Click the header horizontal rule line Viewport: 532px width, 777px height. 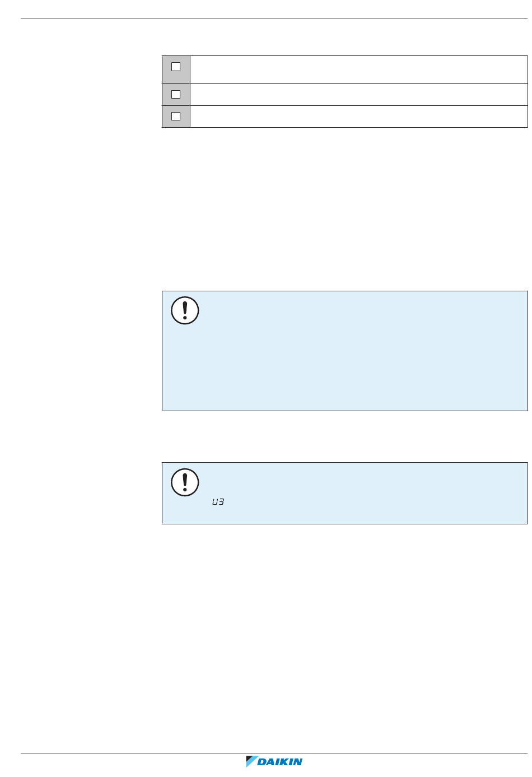pyautogui.click(x=274, y=18)
